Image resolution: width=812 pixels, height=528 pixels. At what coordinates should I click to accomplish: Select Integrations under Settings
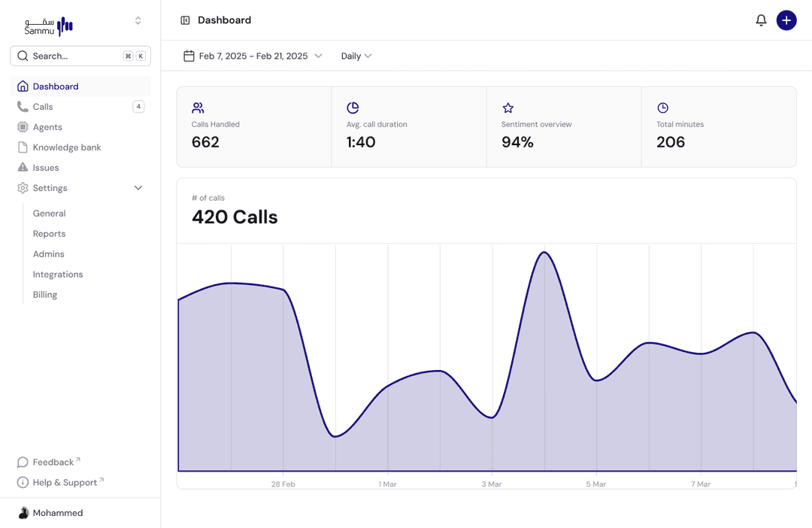[58, 275]
